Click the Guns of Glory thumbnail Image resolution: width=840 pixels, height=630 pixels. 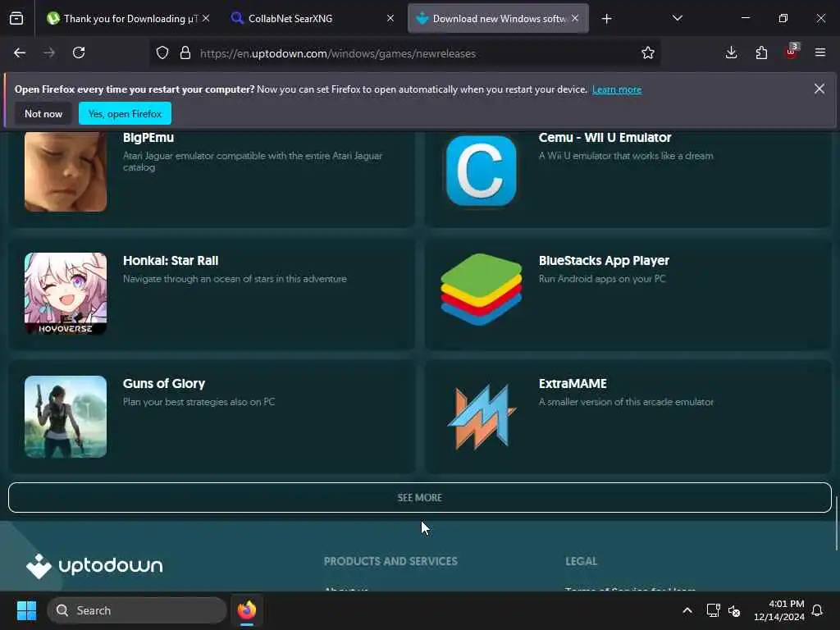click(66, 417)
